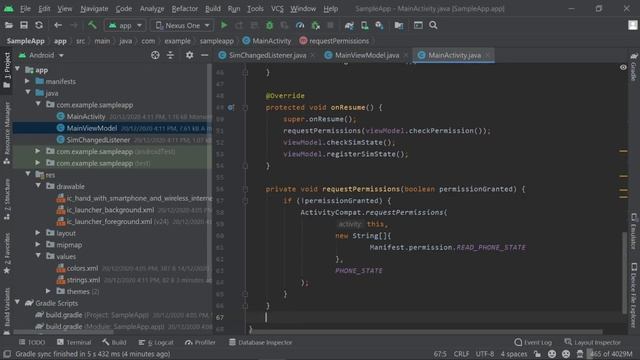
Task: Click the Sync Project with Gradle icon
Action: coord(349,25)
